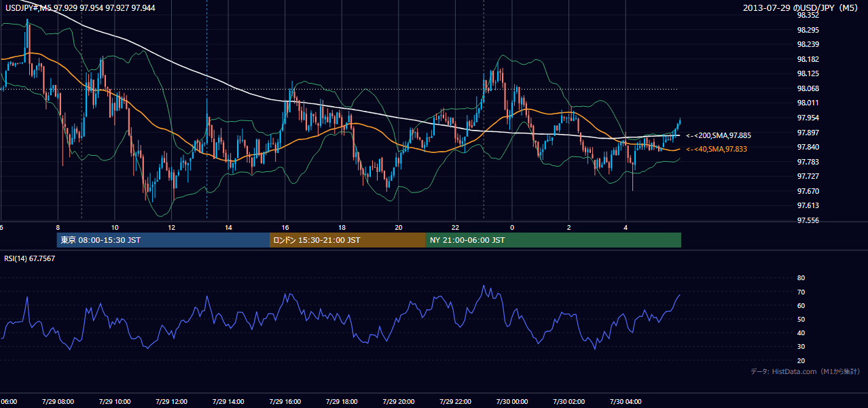Click RSI scale value 20
The image size is (868, 408).
point(801,360)
